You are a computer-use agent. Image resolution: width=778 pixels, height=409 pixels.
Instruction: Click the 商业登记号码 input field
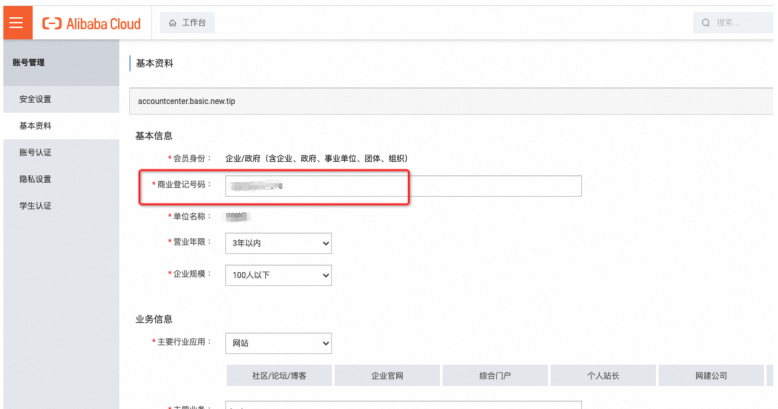click(403, 186)
